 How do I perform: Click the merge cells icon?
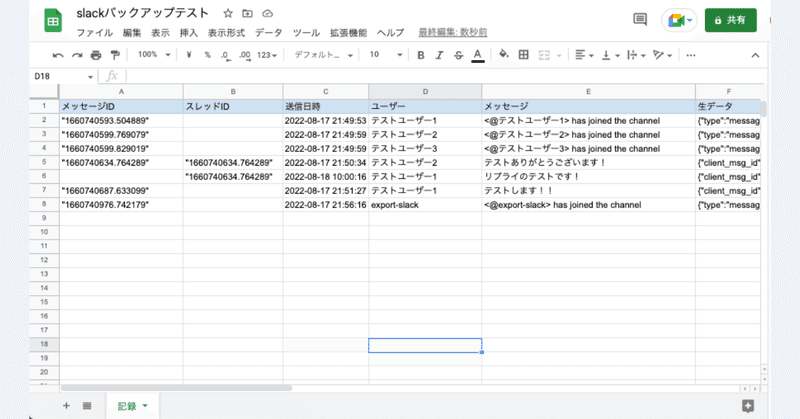point(544,55)
